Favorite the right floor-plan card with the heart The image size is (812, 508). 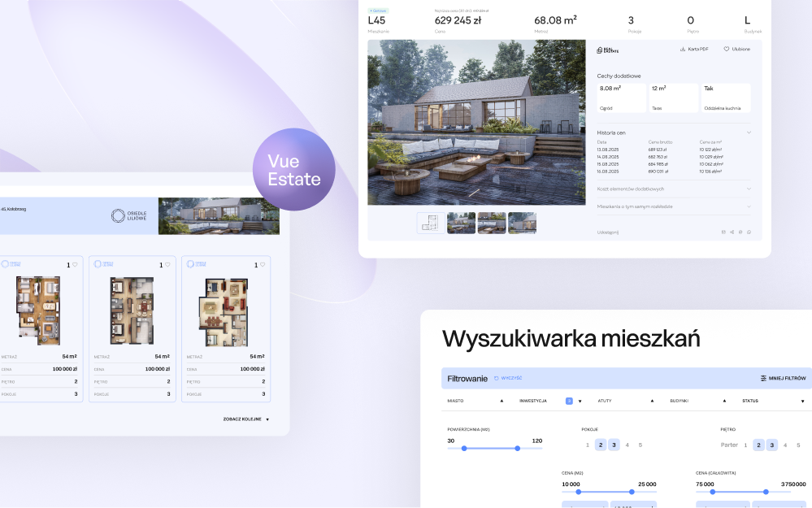click(x=262, y=265)
